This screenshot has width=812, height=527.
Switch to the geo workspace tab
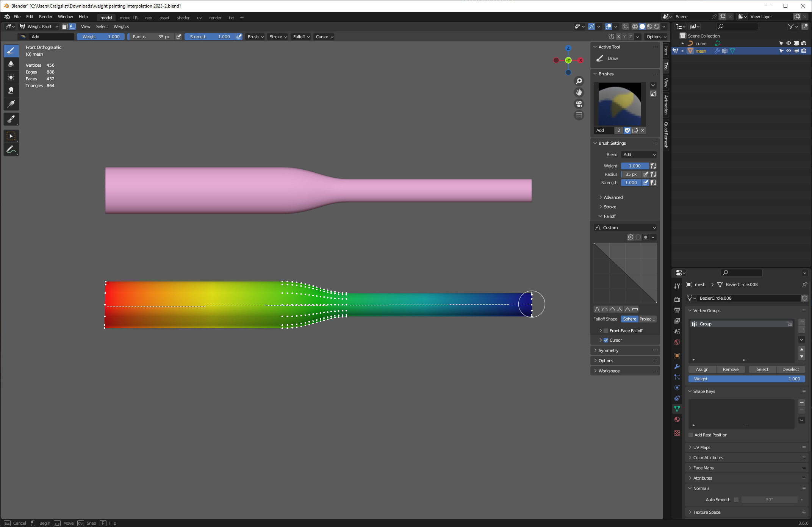[149, 18]
